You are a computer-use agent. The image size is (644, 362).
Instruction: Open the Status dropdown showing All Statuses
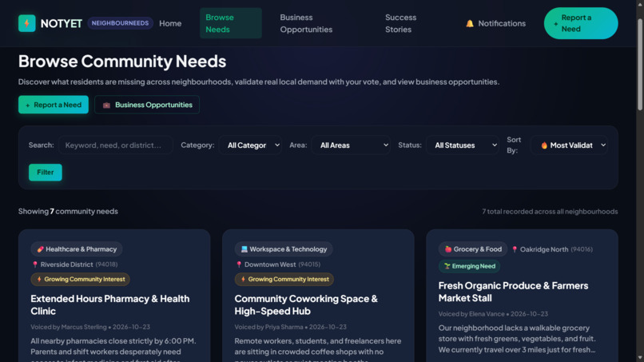463,145
